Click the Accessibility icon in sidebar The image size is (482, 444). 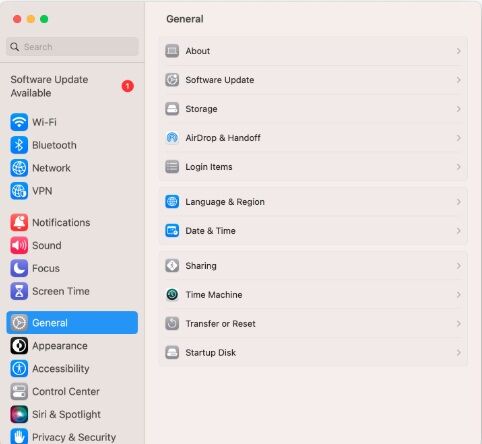[x=19, y=368]
